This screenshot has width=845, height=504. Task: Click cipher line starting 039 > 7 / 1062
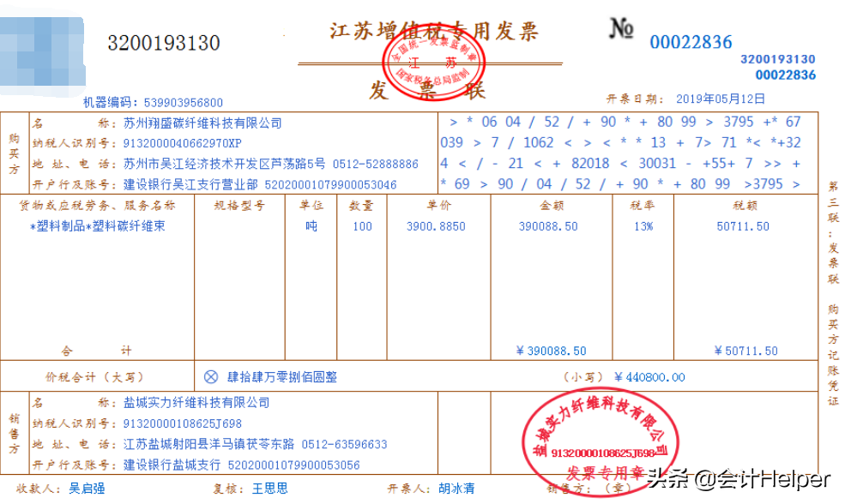(620, 142)
